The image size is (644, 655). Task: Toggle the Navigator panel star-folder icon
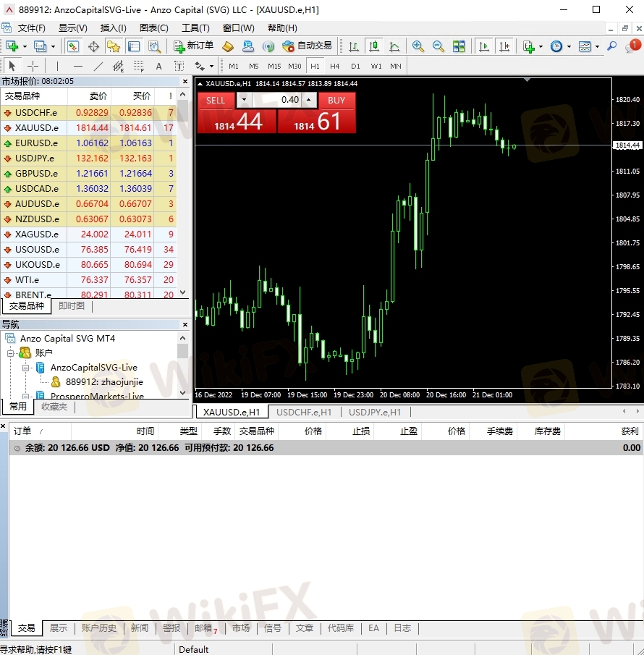coord(113,46)
